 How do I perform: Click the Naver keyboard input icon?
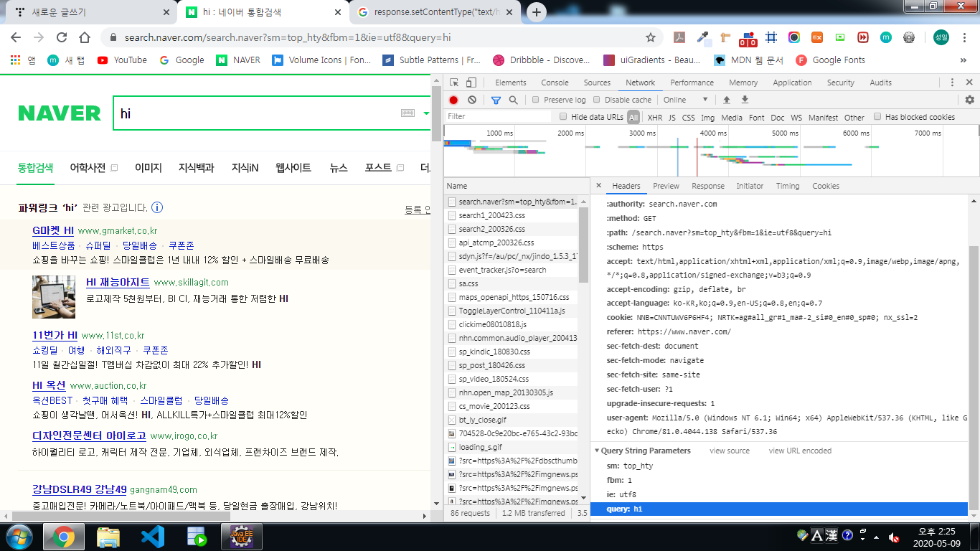coord(408,113)
